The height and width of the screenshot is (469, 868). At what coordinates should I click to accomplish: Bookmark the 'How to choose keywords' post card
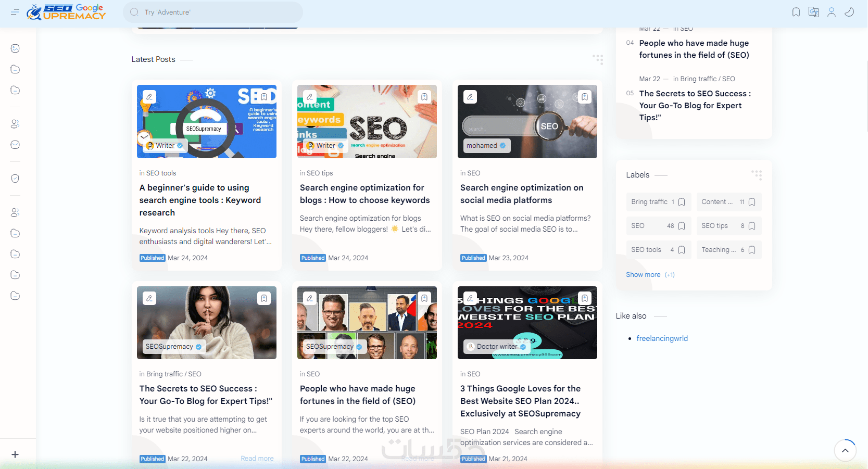pos(424,97)
